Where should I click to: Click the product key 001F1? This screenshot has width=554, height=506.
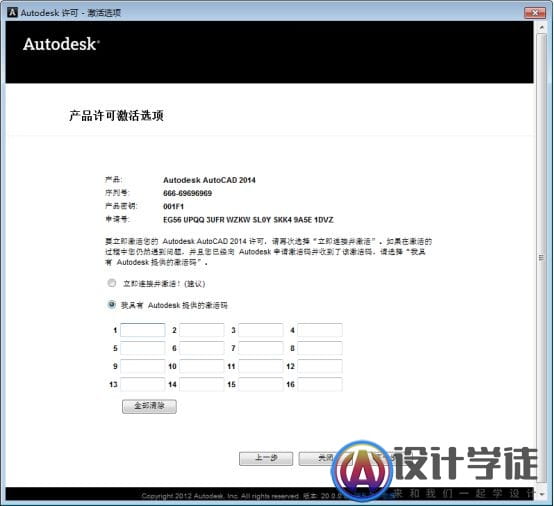[173, 206]
